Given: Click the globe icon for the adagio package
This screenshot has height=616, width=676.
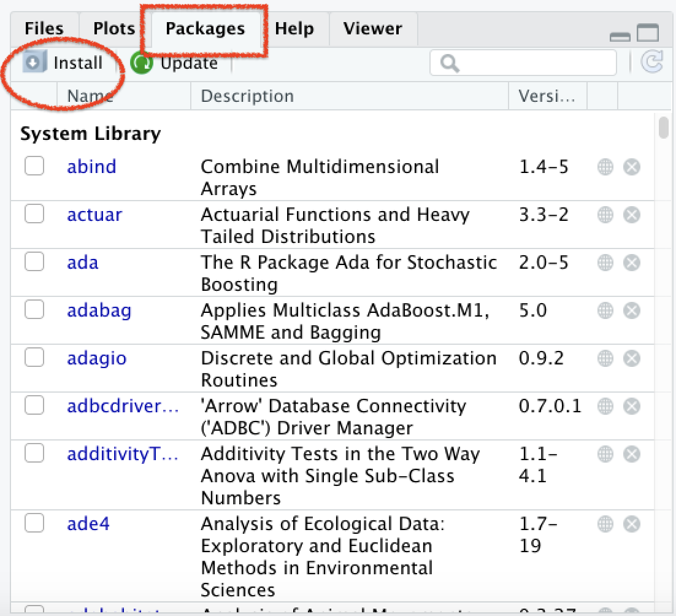Looking at the screenshot, I should (x=605, y=358).
